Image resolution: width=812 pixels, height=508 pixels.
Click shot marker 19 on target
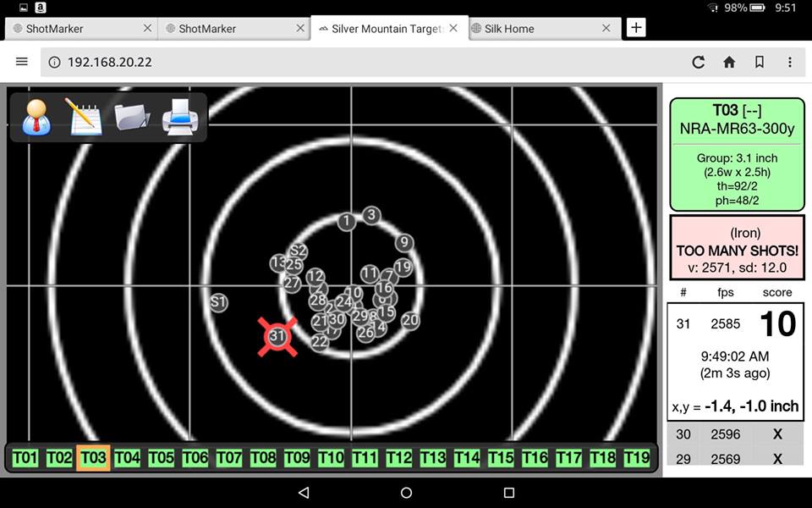(403, 267)
